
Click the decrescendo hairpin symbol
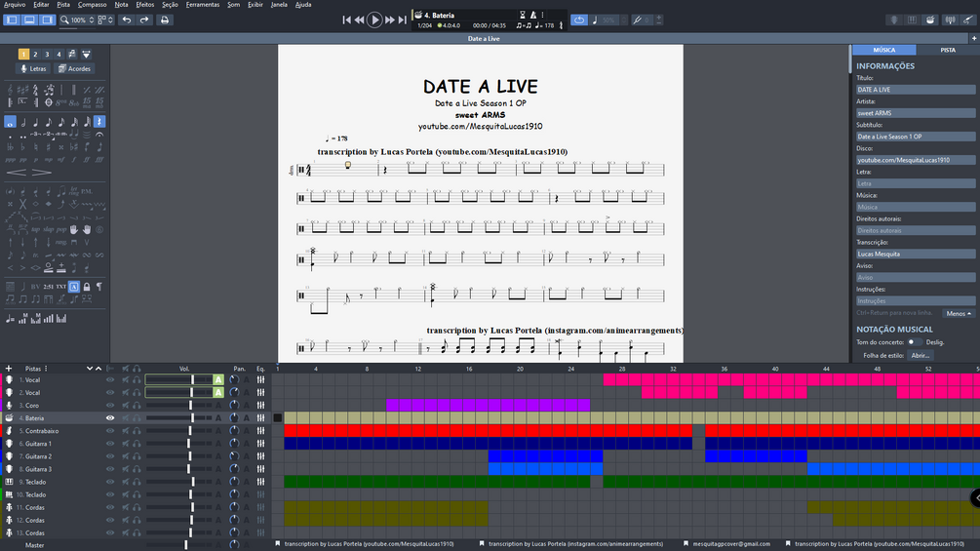pos(41,173)
